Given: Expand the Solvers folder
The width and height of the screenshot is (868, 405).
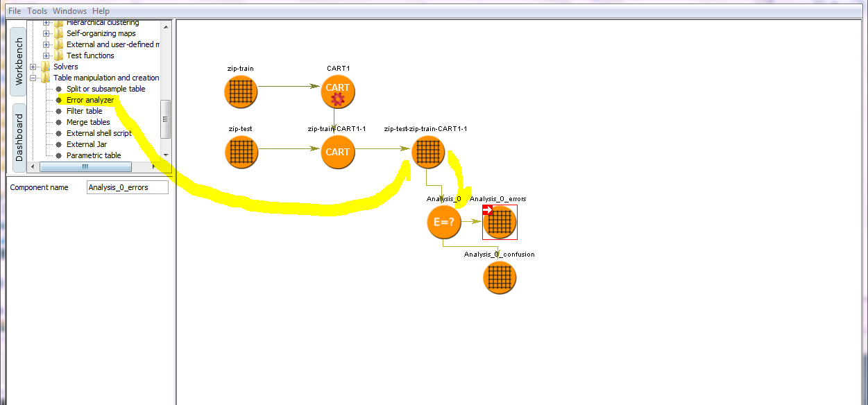Looking at the screenshot, I should pos(33,67).
